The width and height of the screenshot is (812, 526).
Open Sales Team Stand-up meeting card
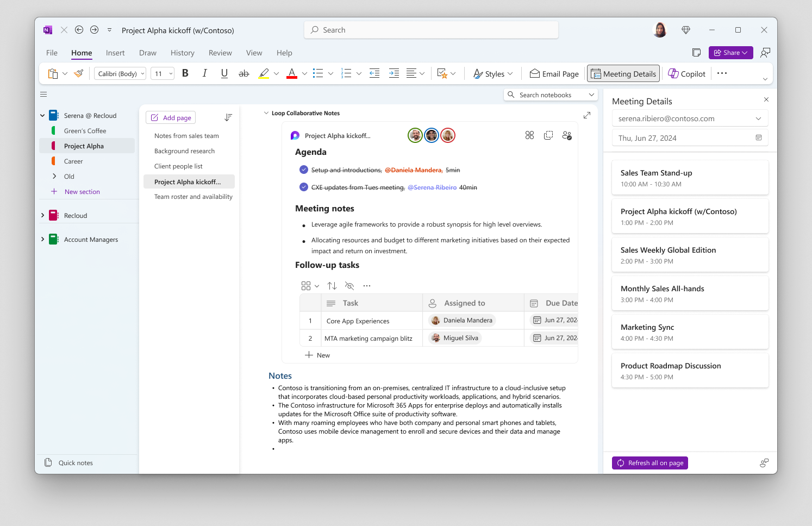[x=690, y=178]
